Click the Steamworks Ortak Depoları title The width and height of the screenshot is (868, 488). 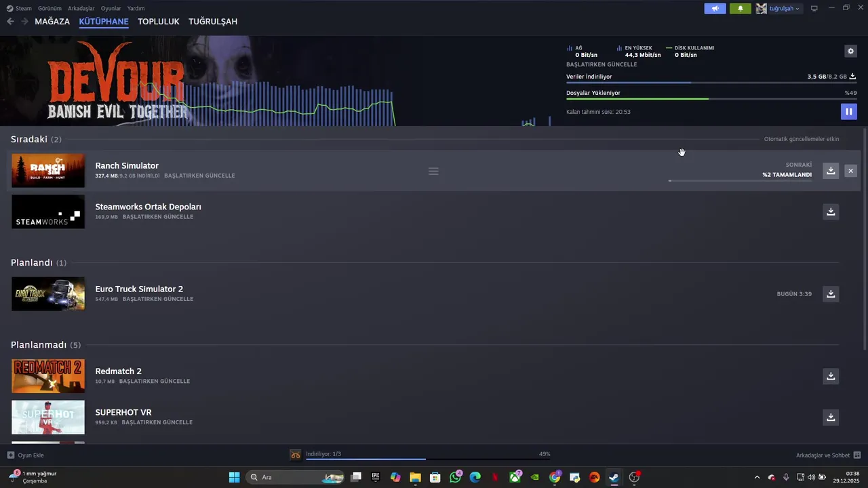(148, 207)
